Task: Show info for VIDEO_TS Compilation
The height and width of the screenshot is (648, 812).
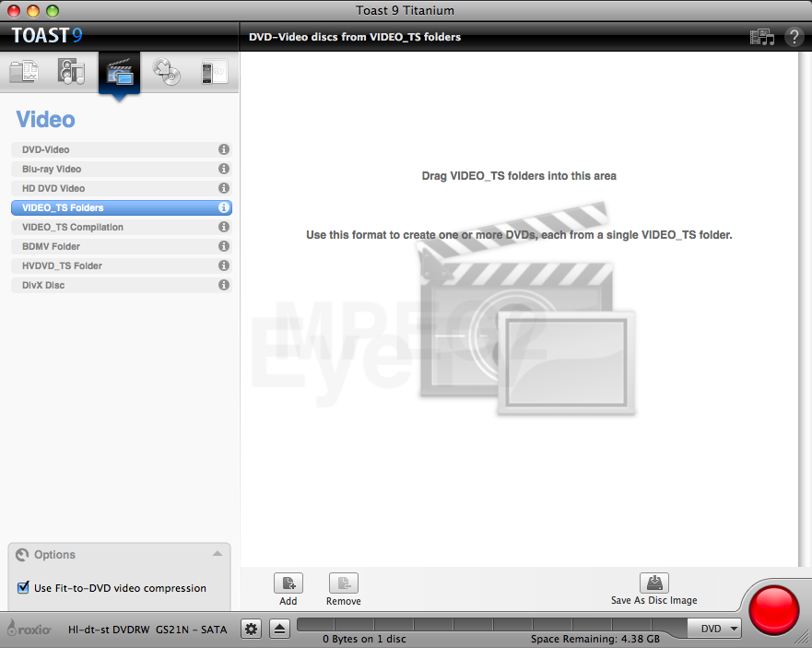Action: coord(224,227)
